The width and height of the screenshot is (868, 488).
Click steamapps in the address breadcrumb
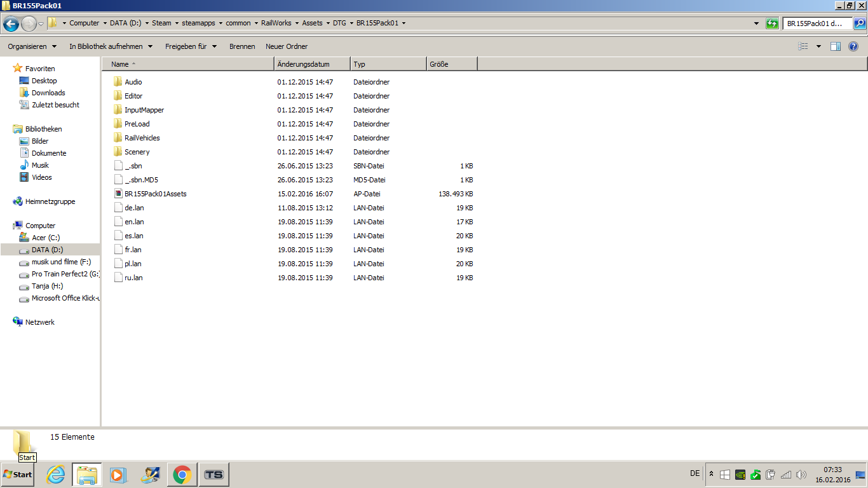click(x=198, y=23)
